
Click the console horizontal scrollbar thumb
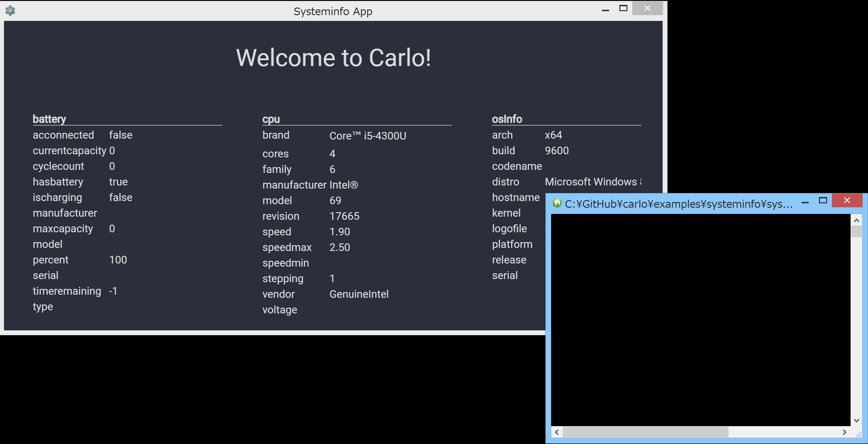[x=646, y=432]
